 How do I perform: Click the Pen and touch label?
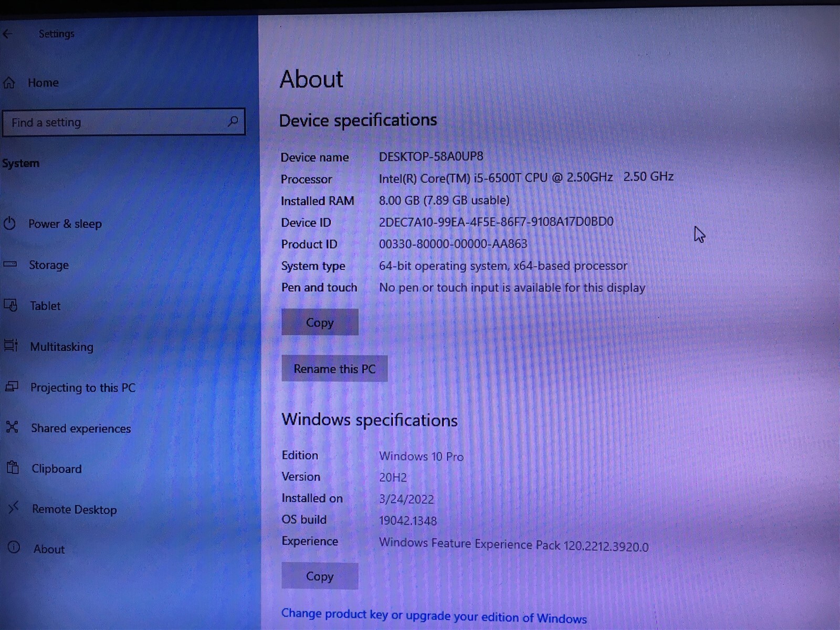pyautogui.click(x=319, y=288)
